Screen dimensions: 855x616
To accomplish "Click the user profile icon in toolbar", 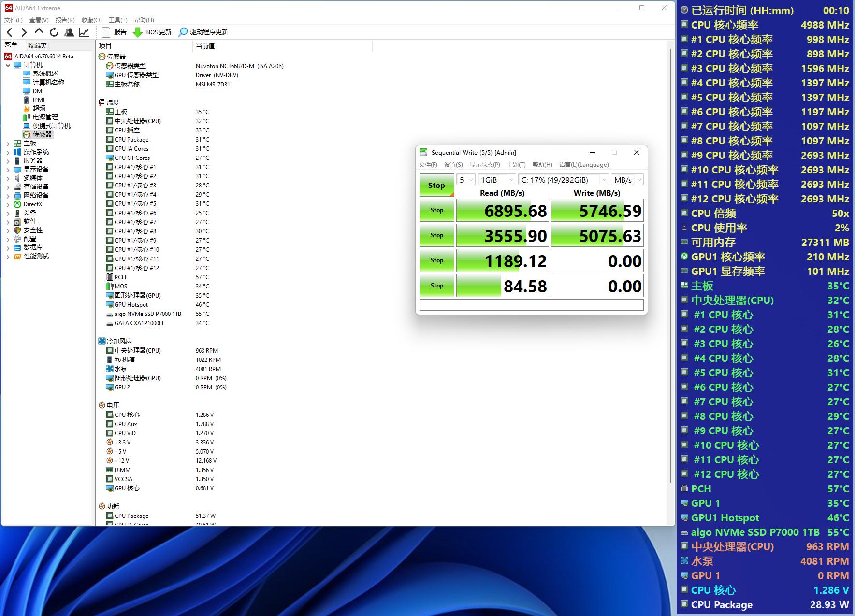I will click(69, 32).
